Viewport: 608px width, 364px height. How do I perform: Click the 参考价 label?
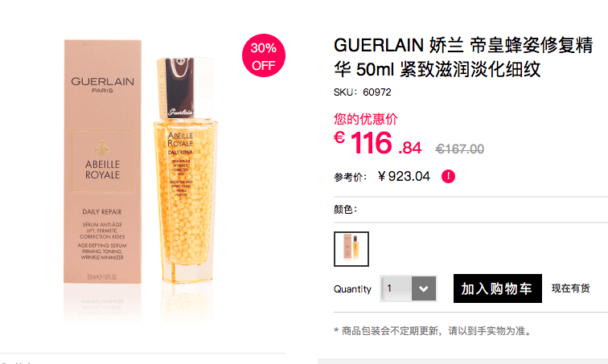point(350,178)
